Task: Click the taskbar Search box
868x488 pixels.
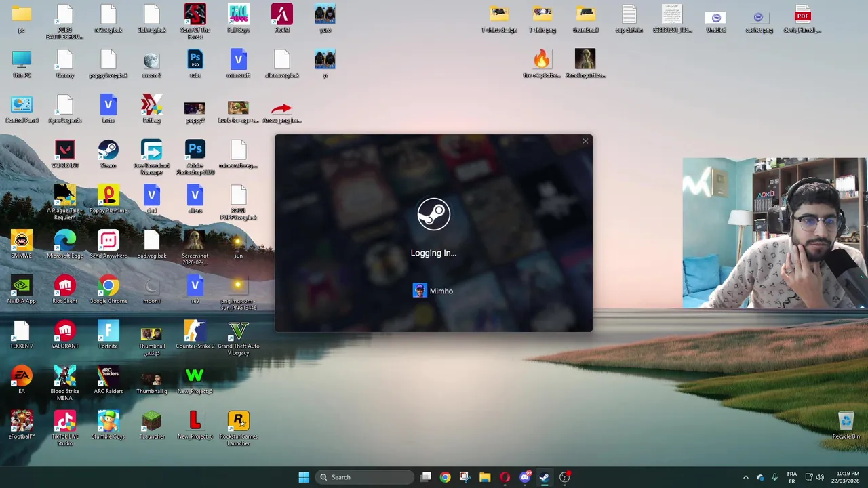Action: point(365,477)
